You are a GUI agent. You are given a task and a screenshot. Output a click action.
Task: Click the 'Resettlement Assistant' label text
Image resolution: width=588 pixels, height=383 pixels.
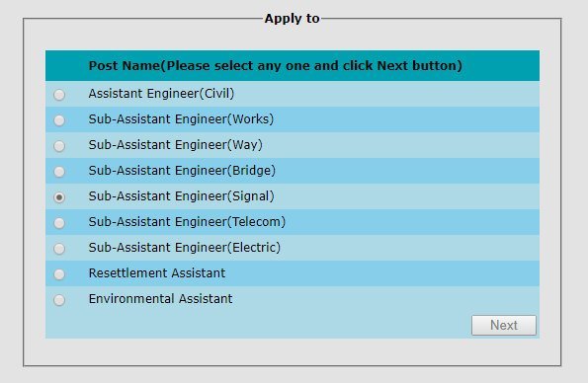(x=157, y=273)
